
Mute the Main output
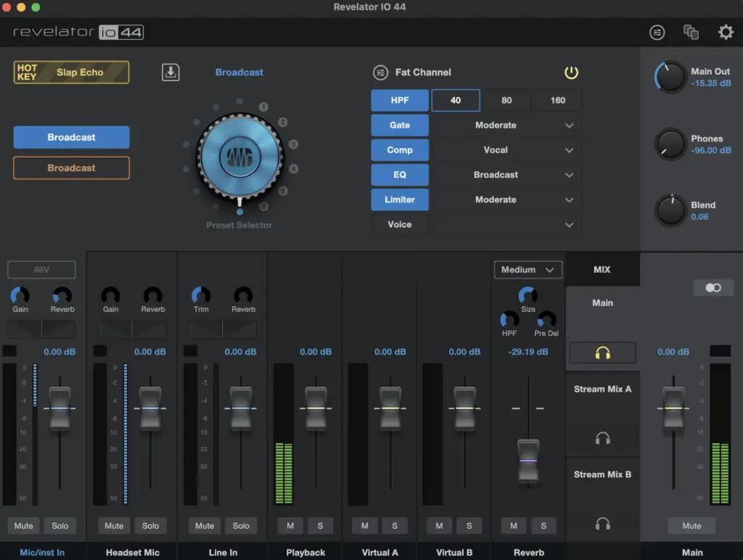coord(691,526)
